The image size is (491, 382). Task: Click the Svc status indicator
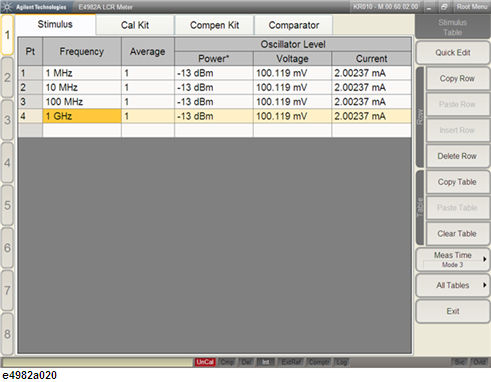[x=460, y=362]
